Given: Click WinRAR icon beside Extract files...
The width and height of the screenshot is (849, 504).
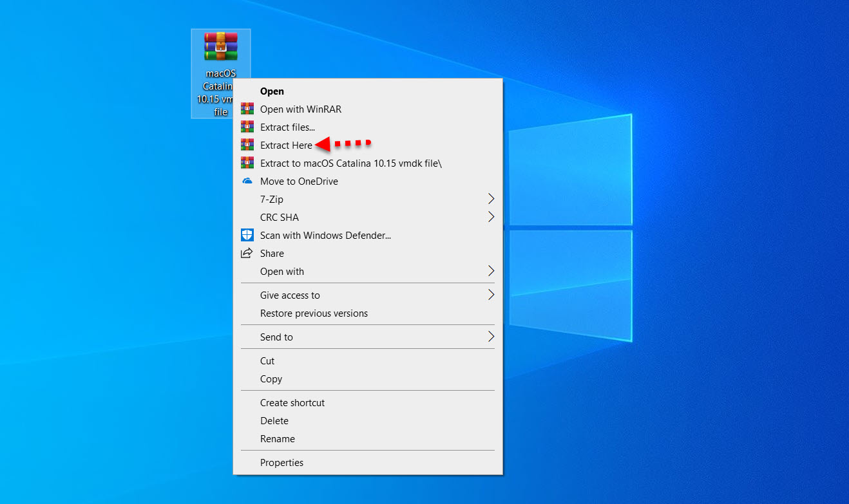Looking at the screenshot, I should click(247, 127).
